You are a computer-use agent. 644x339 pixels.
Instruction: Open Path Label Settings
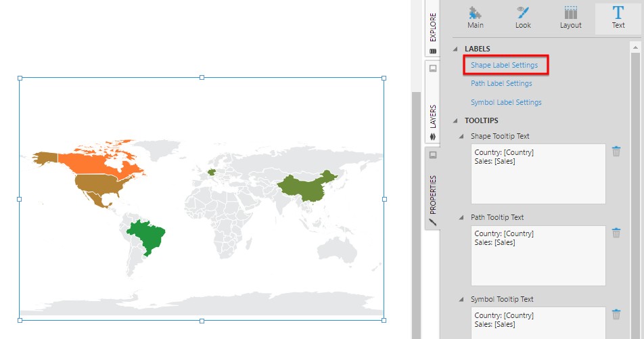coord(501,84)
